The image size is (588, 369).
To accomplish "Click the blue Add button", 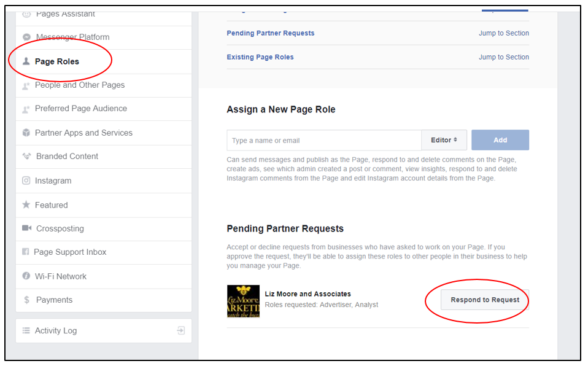I will pos(500,140).
